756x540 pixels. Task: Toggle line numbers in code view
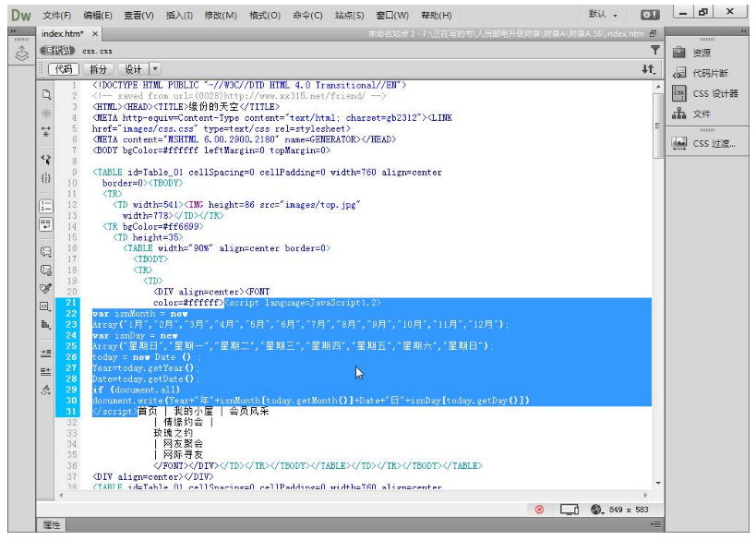click(x=45, y=205)
